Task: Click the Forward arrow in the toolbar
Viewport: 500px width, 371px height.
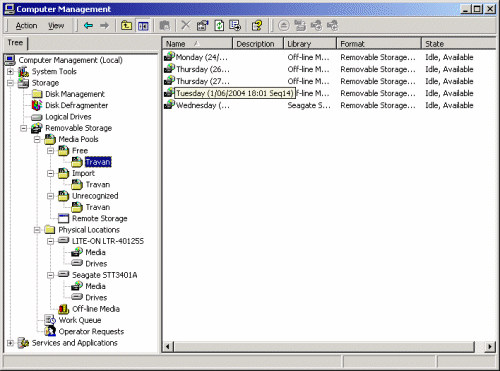Action: pos(104,25)
